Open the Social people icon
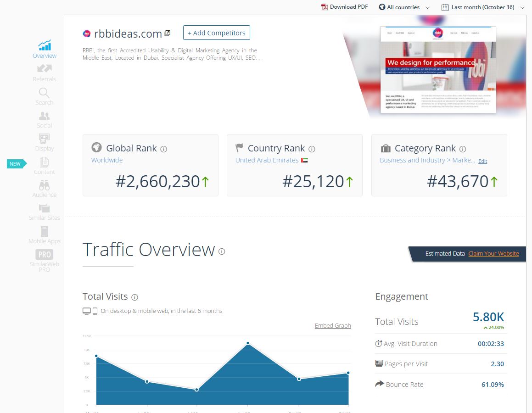 pos(44,116)
